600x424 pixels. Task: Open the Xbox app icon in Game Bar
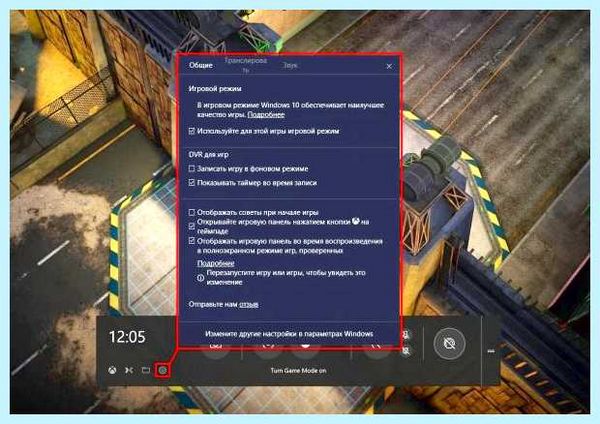[x=112, y=370]
